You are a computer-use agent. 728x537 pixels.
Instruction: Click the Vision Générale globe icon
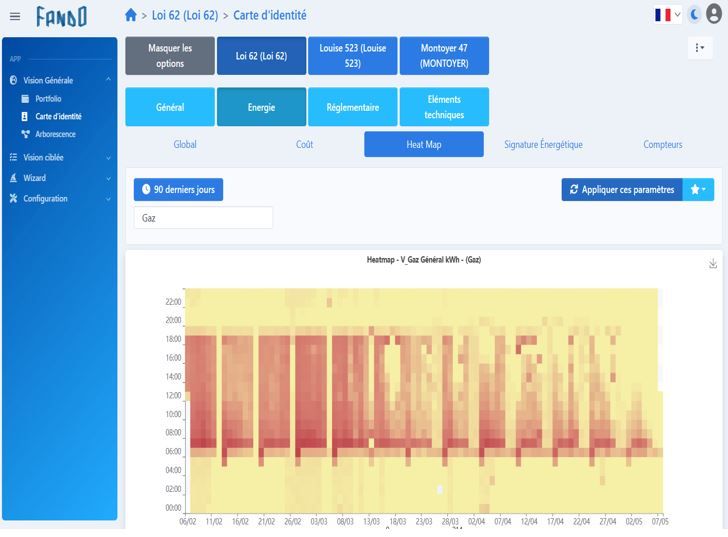coord(13,80)
